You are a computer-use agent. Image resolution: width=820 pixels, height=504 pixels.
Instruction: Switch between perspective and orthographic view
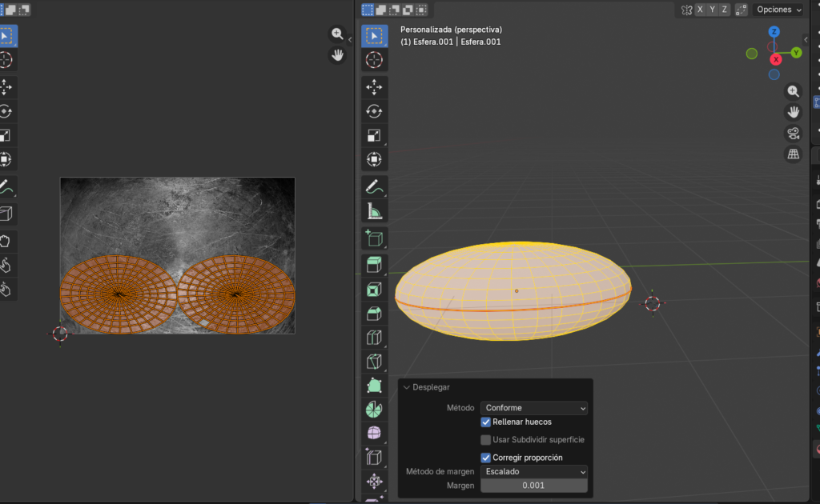[x=793, y=154]
